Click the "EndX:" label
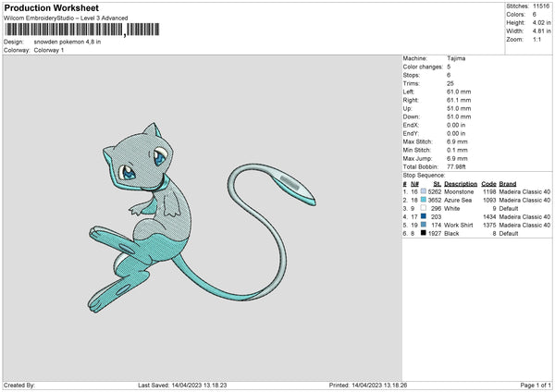The height and width of the screenshot is (392, 555). (411, 125)
